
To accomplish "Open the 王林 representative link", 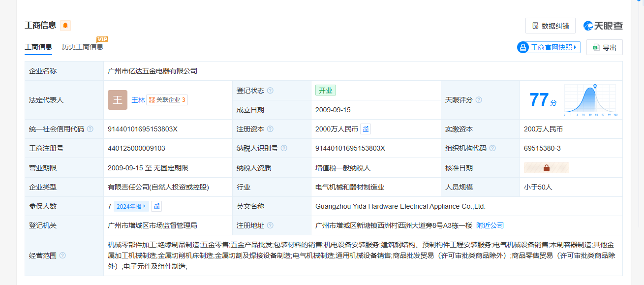I will 138,100.
